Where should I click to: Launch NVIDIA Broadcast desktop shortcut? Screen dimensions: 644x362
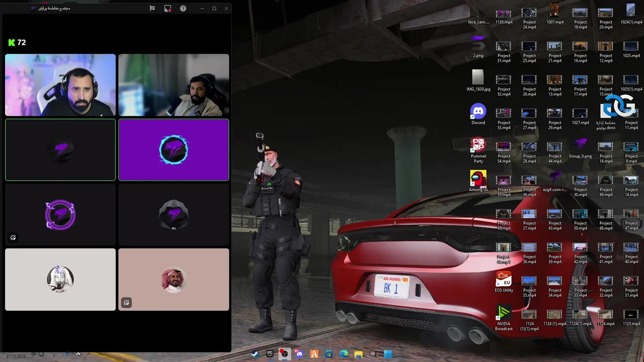(504, 318)
